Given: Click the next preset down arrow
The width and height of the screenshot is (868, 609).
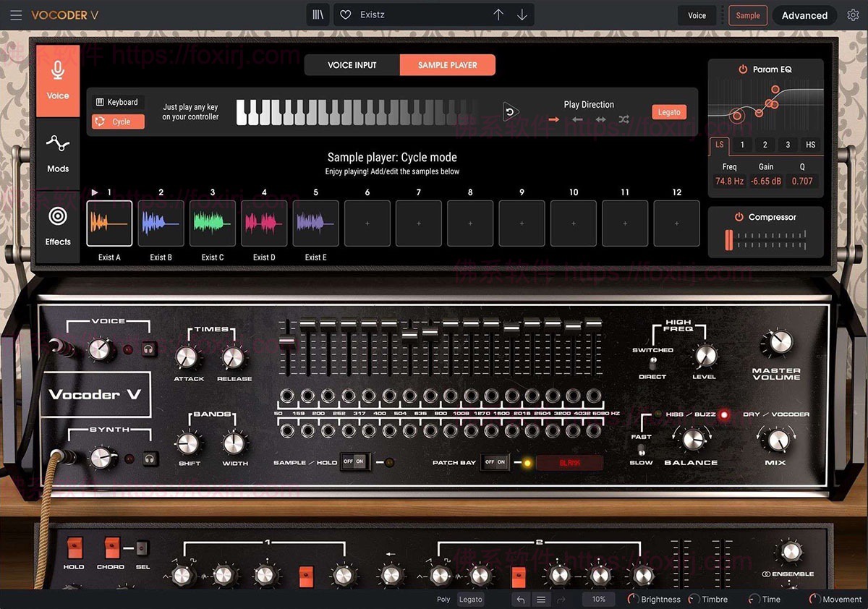Looking at the screenshot, I should click(x=522, y=14).
